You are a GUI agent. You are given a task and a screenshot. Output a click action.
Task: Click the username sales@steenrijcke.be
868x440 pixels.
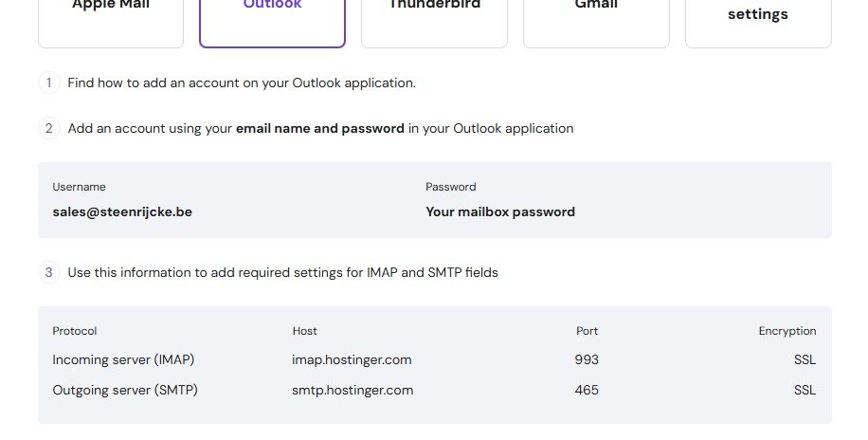(122, 211)
